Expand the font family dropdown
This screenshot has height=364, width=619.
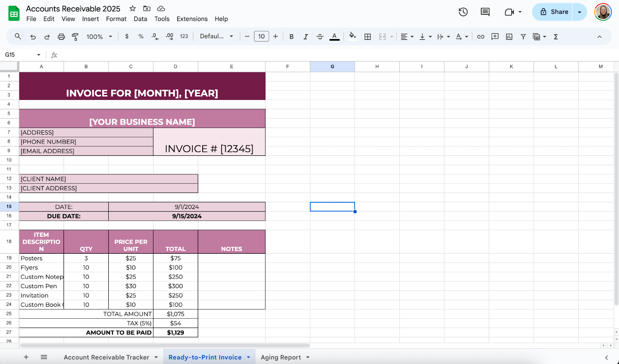pos(216,36)
